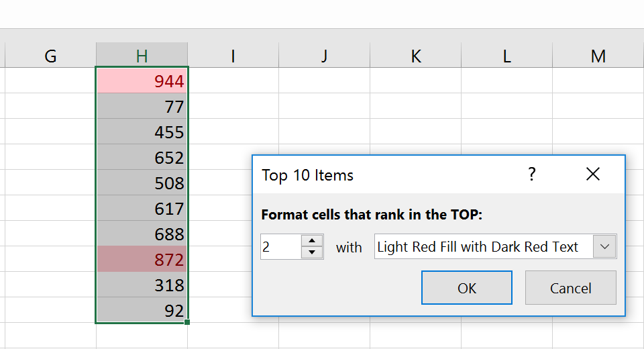Close the Top 10 Items dialog
This screenshot has height=349, width=644.
point(592,174)
